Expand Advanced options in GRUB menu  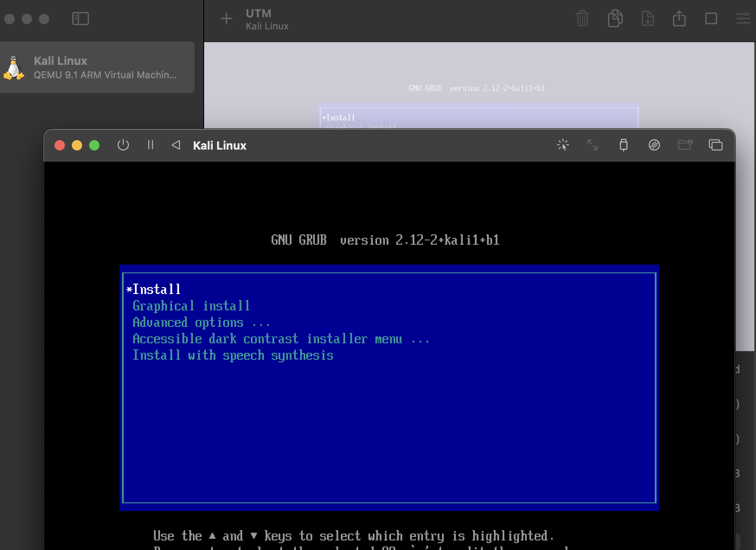pos(202,322)
